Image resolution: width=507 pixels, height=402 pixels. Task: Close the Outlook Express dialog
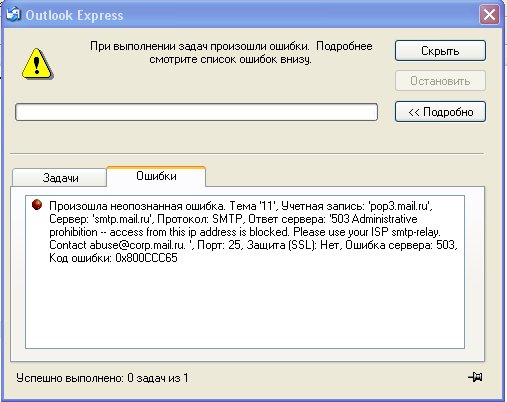click(489, 15)
